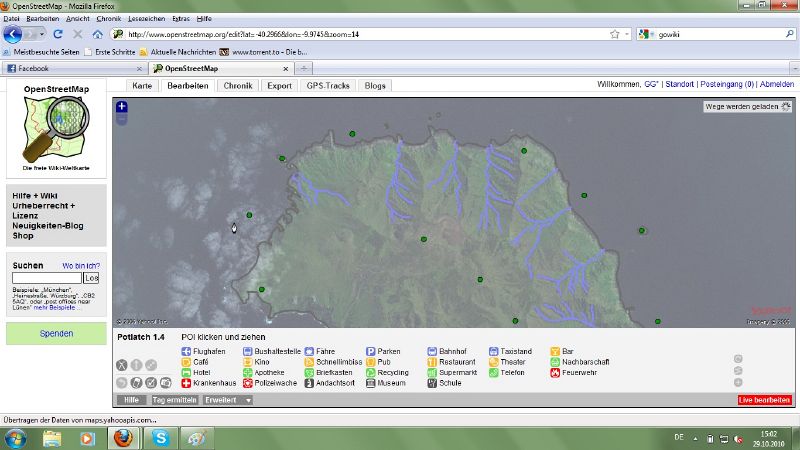Select the Flughafen POI icon
The width and height of the screenshot is (800, 450).
[186, 352]
